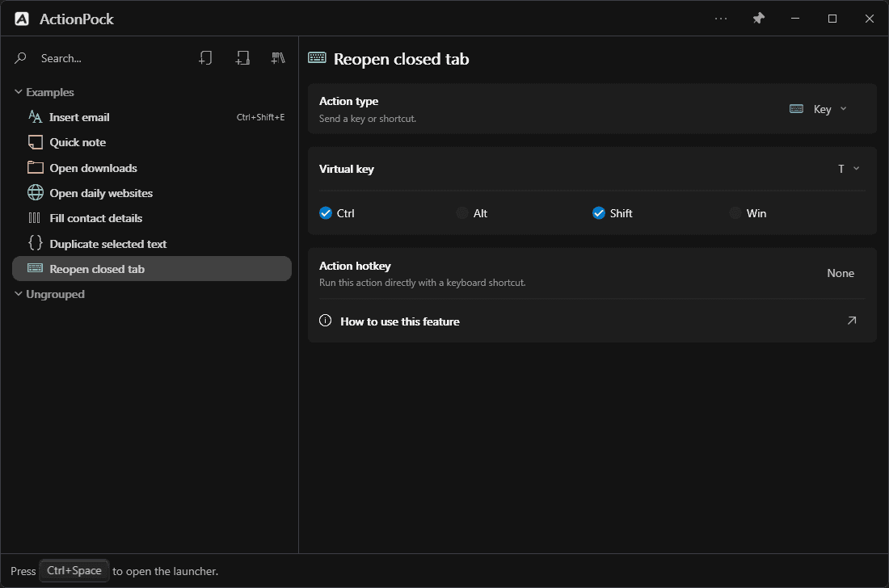Collapse the Ungrouped group
The height and width of the screenshot is (588, 889).
[18, 294]
